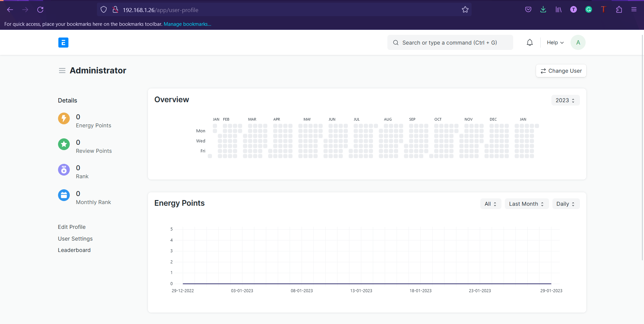The width and height of the screenshot is (644, 324).
Task: Click the Administrator avatar circle
Action: (578, 43)
